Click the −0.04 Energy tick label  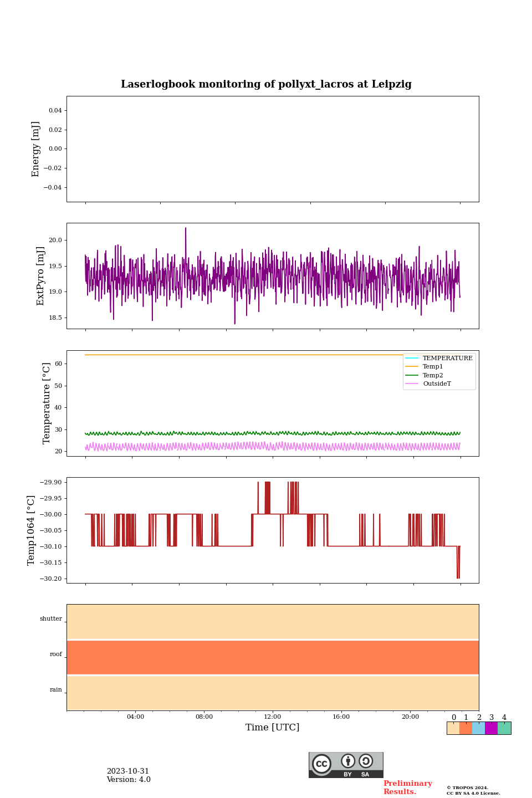tap(53, 187)
